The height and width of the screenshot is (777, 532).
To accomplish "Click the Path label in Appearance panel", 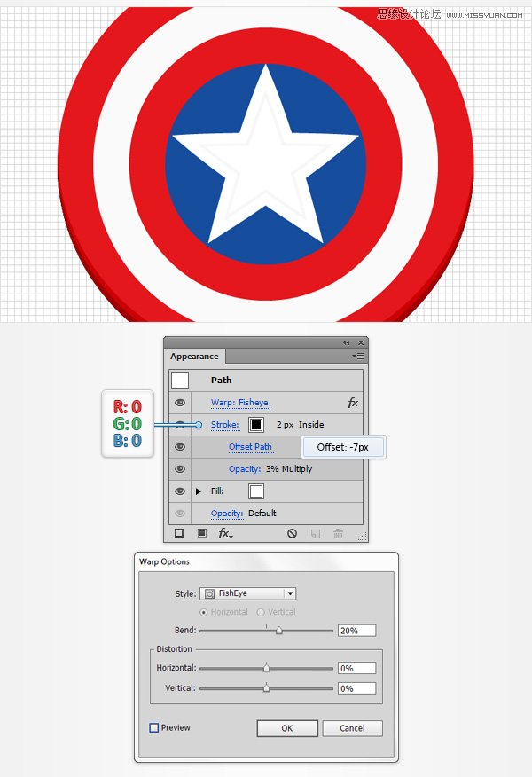I will click(x=221, y=381).
